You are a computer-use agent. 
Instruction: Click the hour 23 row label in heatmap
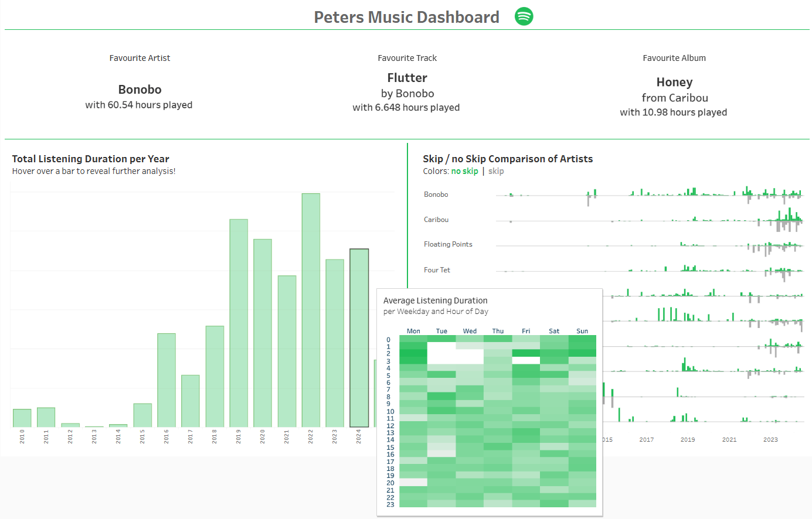tap(390, 504)
